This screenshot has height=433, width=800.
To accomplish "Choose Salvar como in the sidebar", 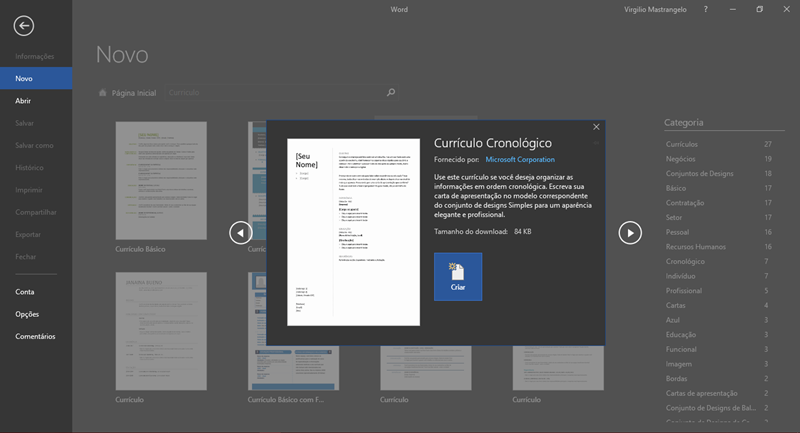I will pyautogui.click(x=36, y=145).
